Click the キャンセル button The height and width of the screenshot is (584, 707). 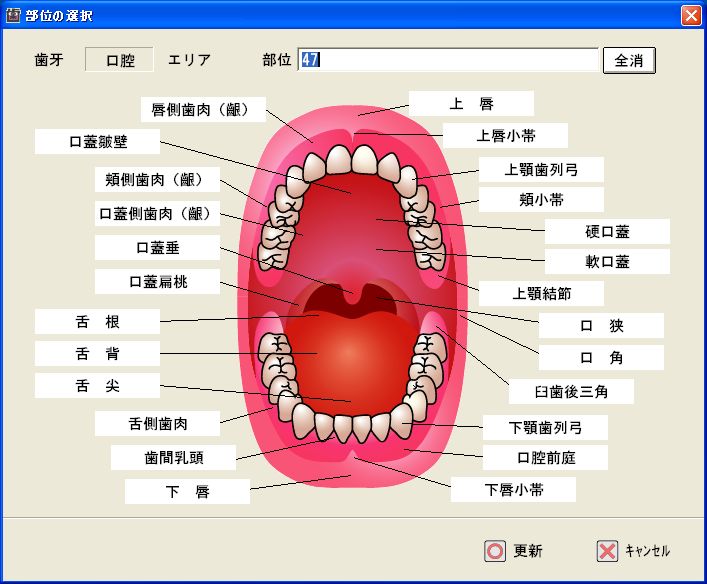click(x=634, y=551)
